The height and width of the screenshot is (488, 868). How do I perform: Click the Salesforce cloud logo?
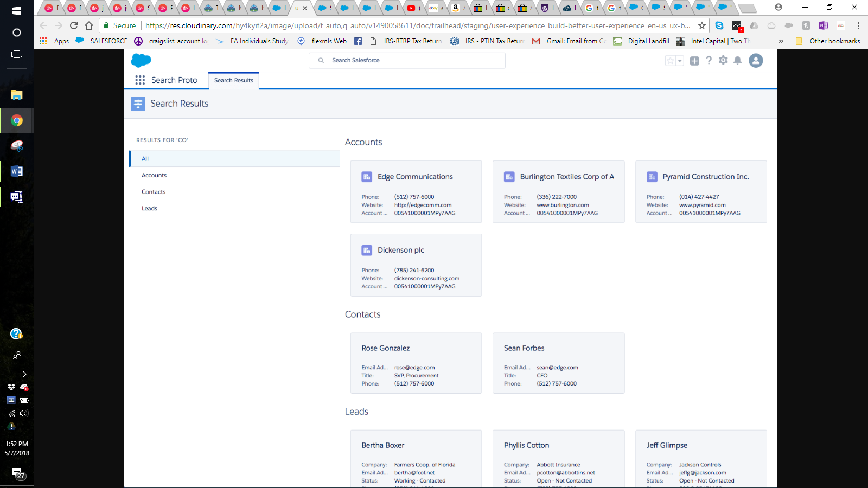tap(141, 60)
